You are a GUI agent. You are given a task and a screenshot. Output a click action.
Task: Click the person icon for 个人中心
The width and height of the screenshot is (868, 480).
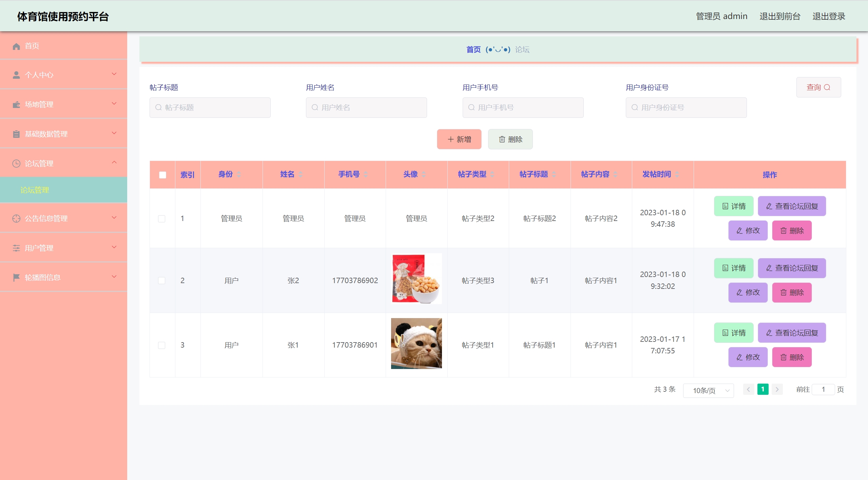click(x=16, y=75)
